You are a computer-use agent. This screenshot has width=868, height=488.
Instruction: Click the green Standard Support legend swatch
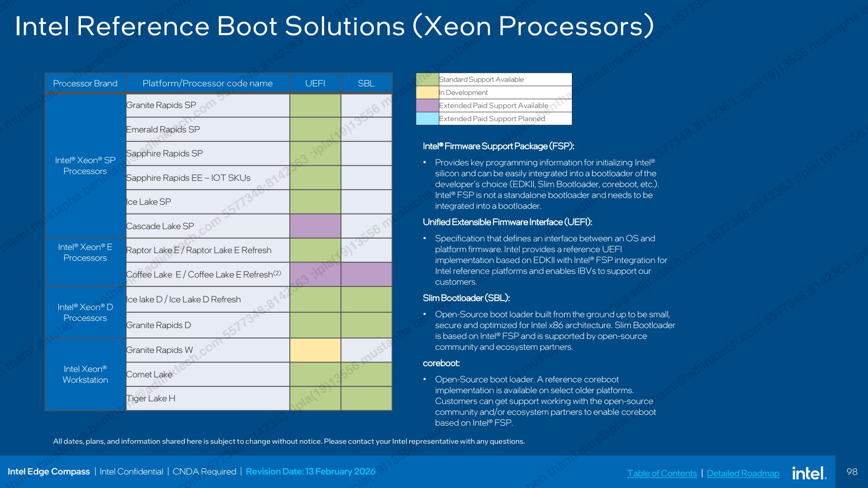tap(427, 79)
